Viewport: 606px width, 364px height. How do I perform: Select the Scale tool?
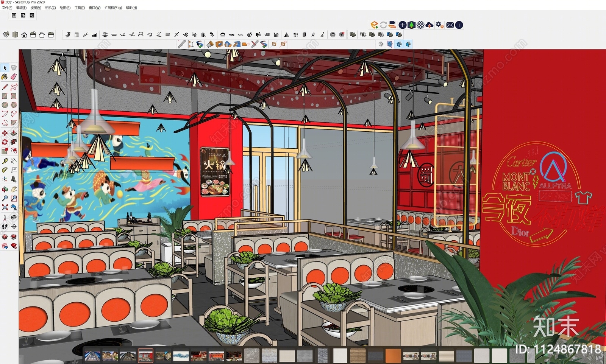point(5,151)
